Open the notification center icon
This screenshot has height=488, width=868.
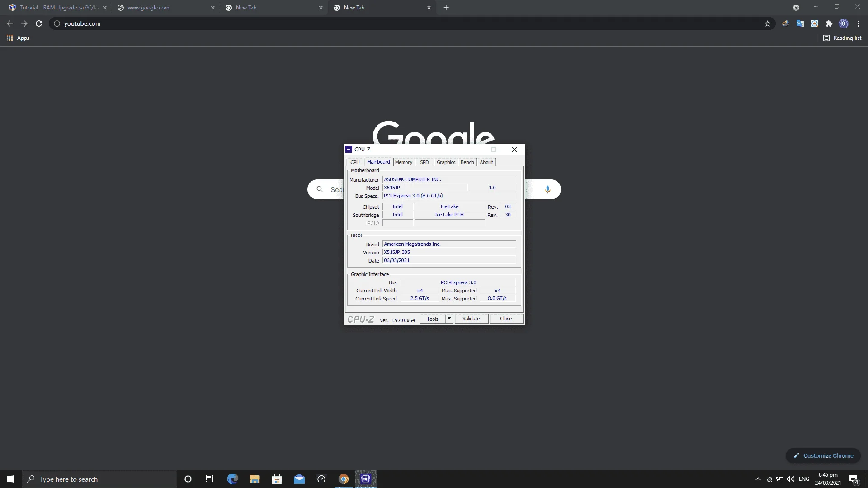coord(854,479)
